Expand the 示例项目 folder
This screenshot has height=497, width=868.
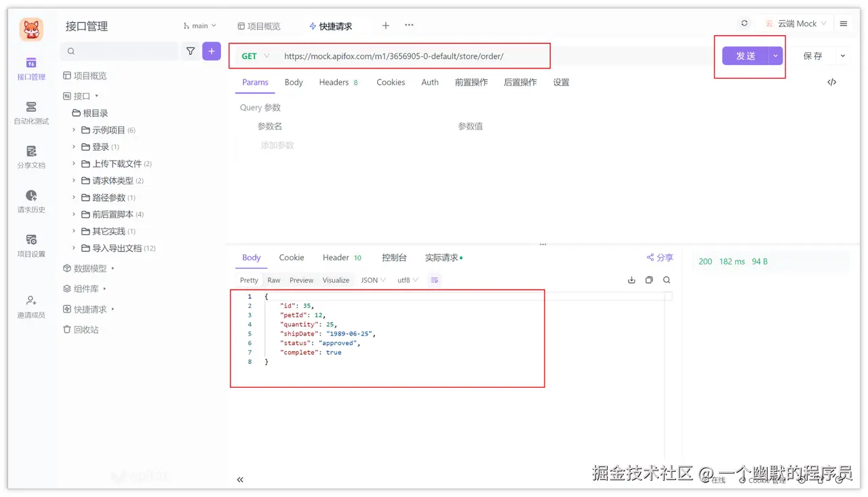tap(74, 130)
